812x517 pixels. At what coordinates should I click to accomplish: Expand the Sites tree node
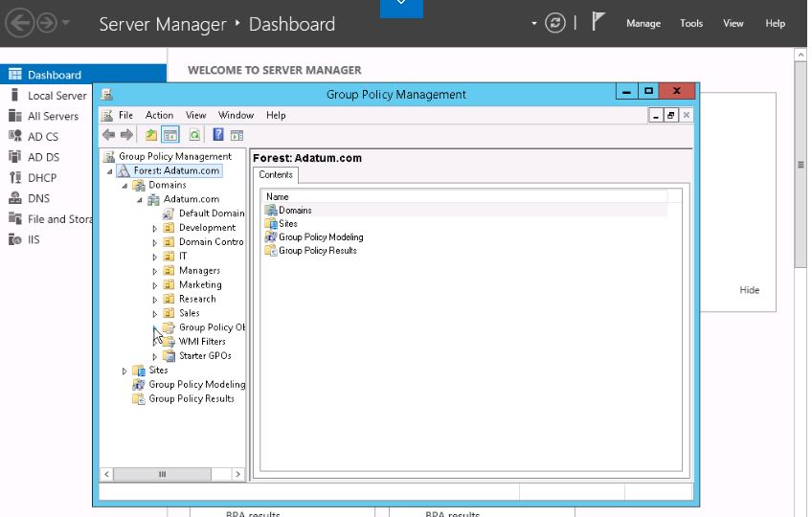pos(124,371)
